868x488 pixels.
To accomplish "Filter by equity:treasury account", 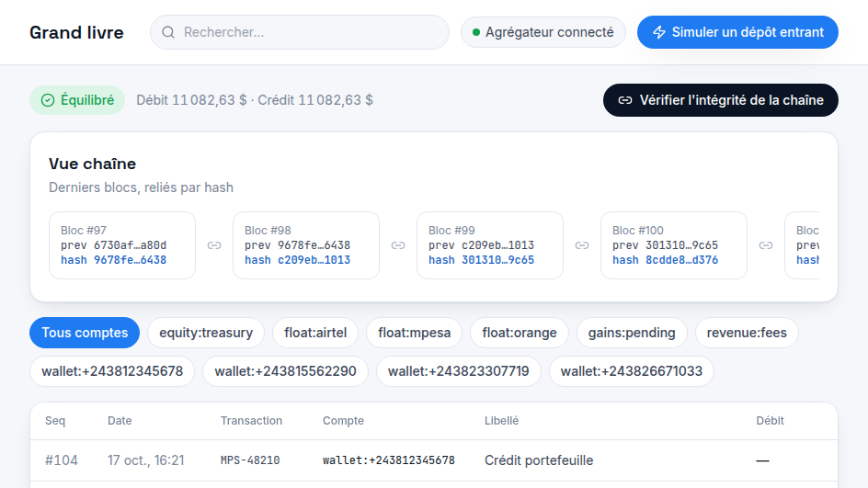I will click(206, 333).
